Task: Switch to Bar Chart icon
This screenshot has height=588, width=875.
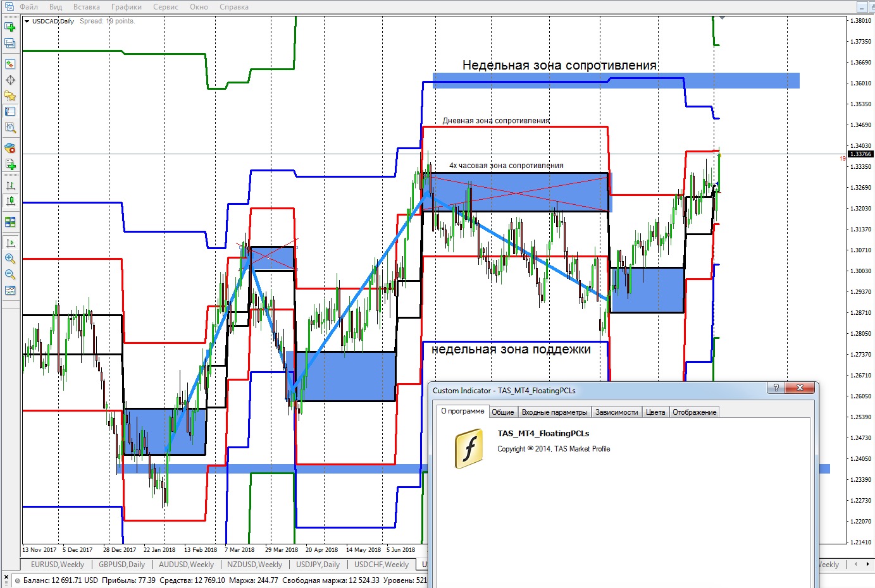Action: tap(10, 186)
